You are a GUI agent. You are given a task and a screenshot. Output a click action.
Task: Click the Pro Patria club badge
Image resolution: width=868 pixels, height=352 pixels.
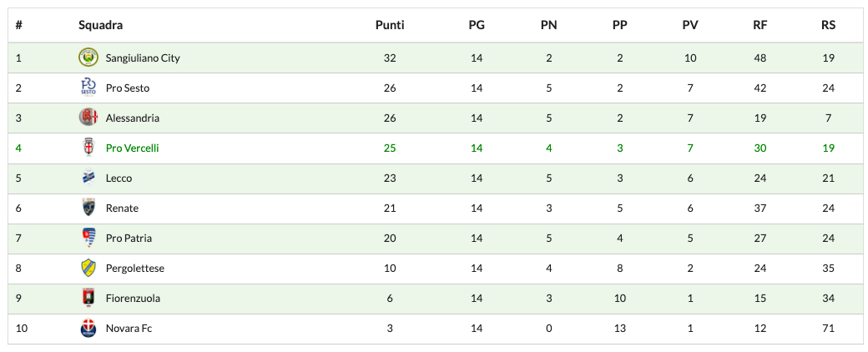pos(88,238)
